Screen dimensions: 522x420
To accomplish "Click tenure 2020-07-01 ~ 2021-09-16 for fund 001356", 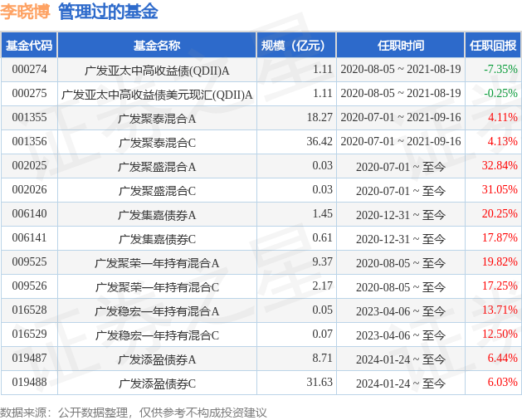I will [401, 141].
